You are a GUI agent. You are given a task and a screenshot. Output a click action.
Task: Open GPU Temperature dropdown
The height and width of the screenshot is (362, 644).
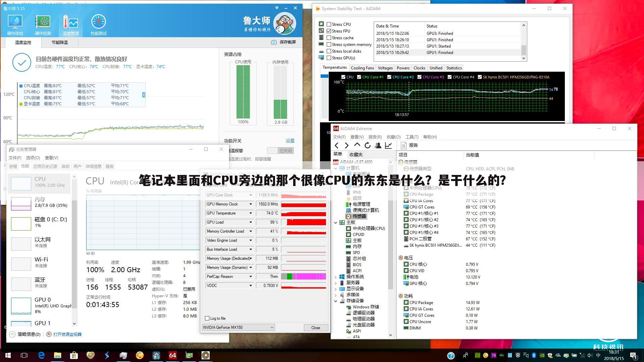[x=250, y=213]
